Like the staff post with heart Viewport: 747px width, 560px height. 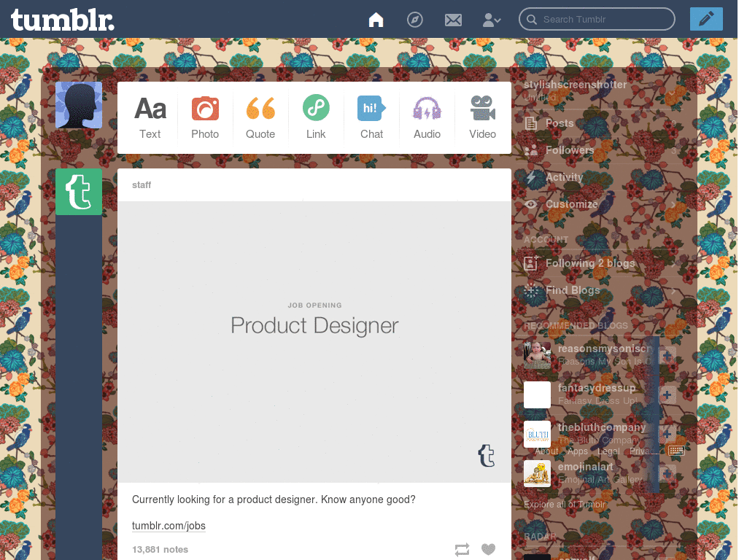tap(488, 549)
